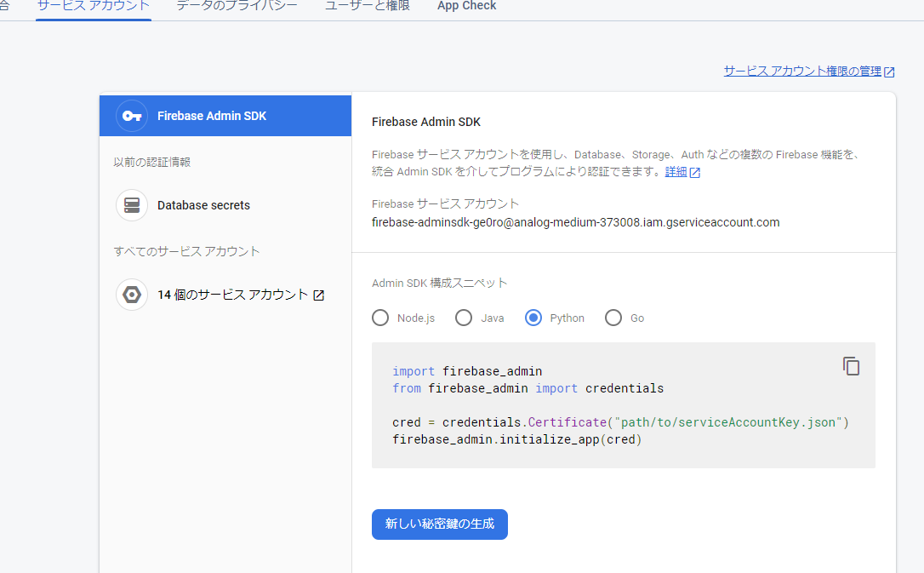Click the service account email address
Viewport: 924px width, 573px height.
(576, 222)
